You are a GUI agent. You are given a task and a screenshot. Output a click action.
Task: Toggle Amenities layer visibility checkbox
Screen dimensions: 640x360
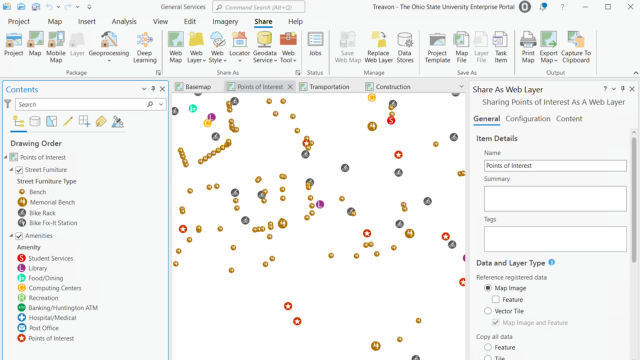19,236
